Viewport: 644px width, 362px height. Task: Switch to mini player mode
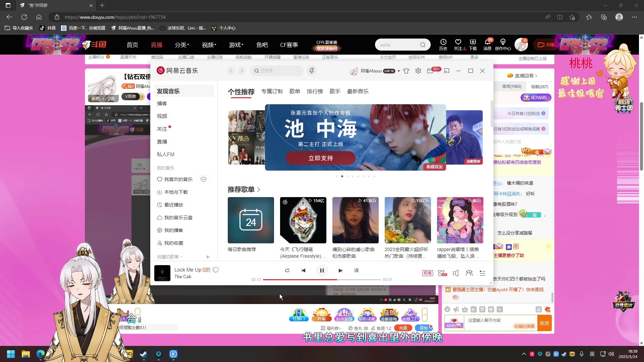click(446, 71)
